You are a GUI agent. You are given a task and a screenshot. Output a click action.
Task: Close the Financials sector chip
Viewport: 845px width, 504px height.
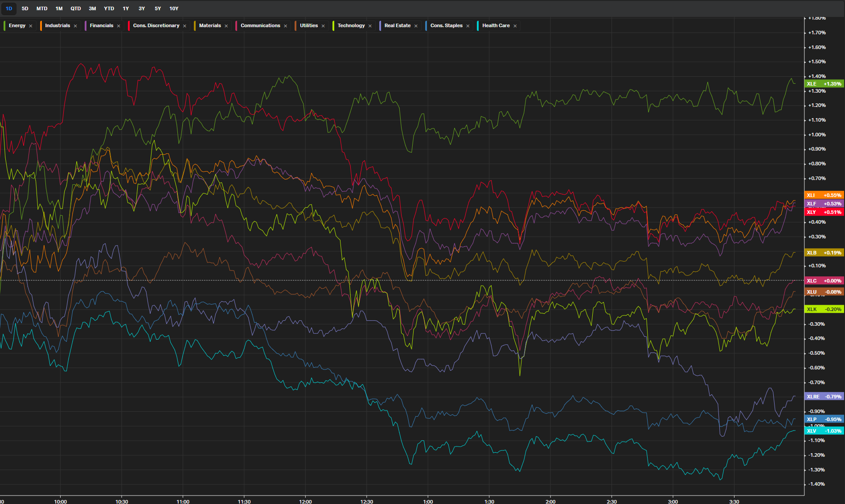coord(119,26)
